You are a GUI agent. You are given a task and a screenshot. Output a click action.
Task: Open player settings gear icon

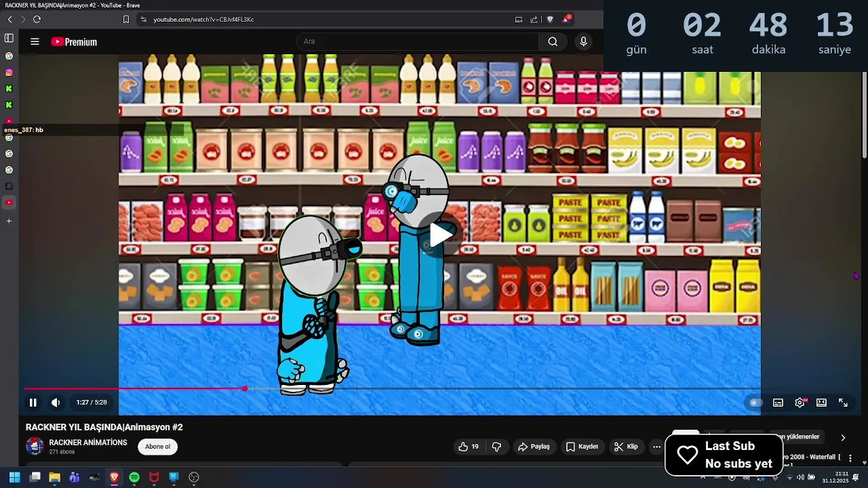800,403
